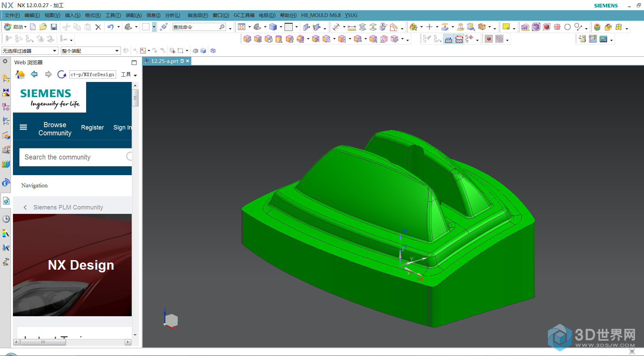Open a file with the folder icon
This screenshot has height=356, width=644.
coord(43,27)
